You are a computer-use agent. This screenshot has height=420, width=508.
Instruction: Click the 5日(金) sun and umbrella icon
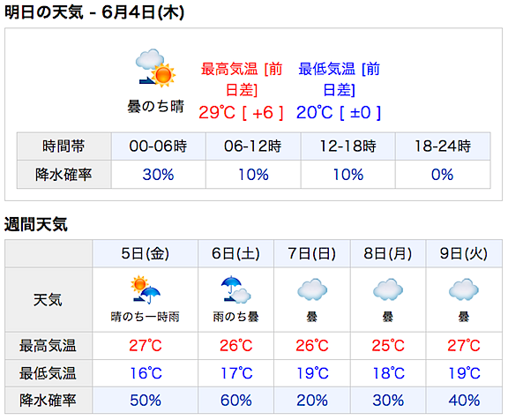coord(146,289)
